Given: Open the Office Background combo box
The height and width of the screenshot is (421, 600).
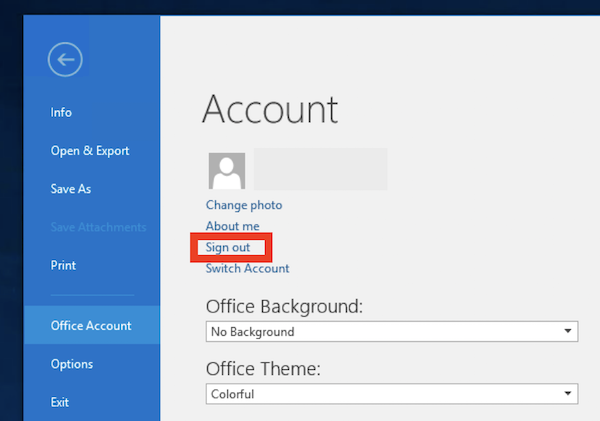Looking at the screenshot, I should [x=380, y=332].
